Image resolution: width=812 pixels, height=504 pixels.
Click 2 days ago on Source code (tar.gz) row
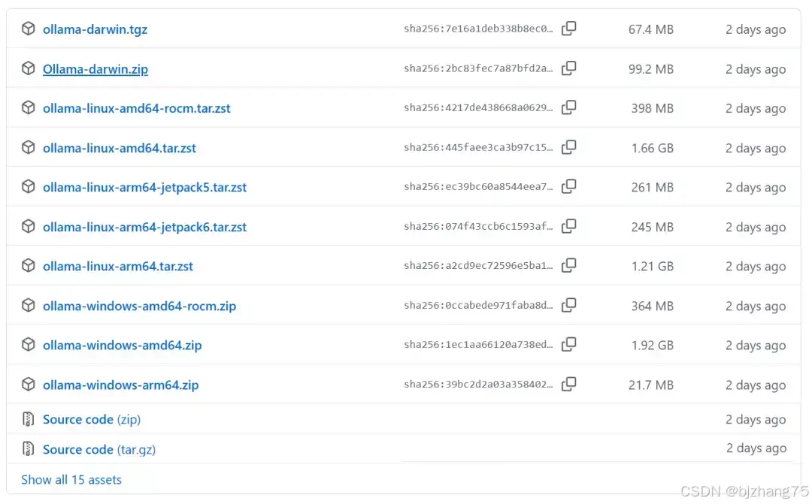coord(756,448)
